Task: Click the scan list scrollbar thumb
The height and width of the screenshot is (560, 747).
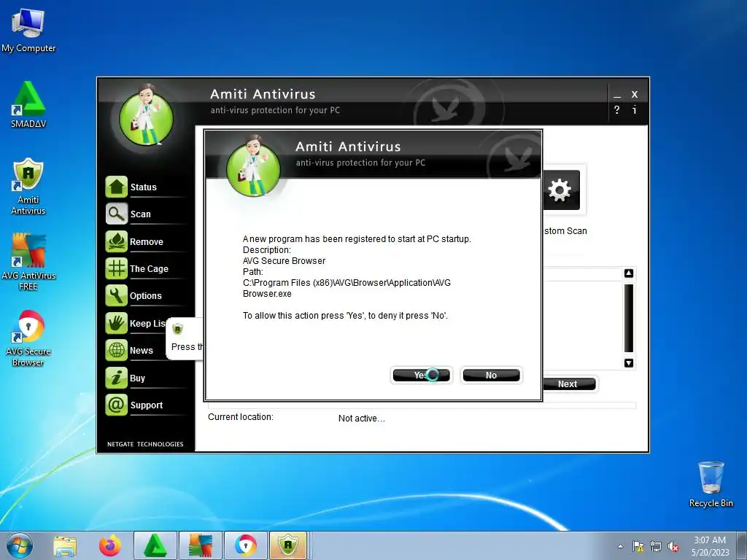Action: 629,318
